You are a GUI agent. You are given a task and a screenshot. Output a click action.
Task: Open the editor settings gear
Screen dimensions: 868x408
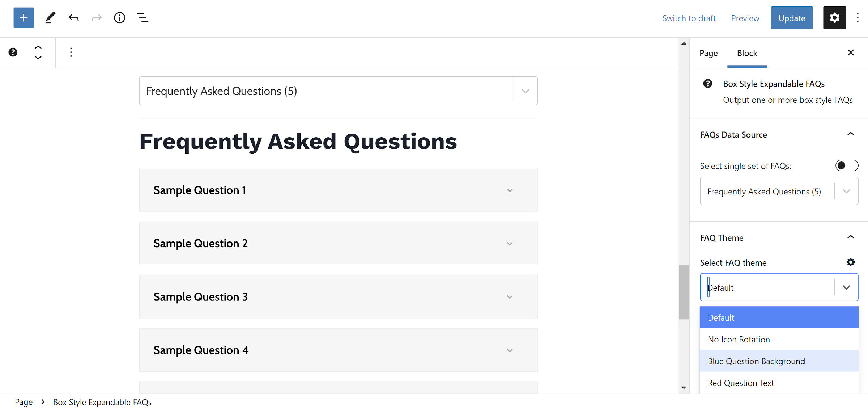[834, 17]
